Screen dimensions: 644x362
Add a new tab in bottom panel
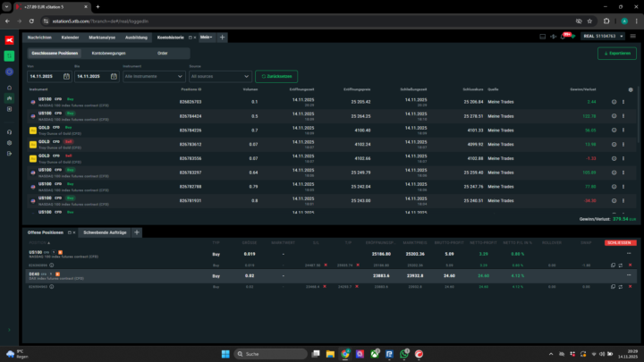(x=137, y=232)
